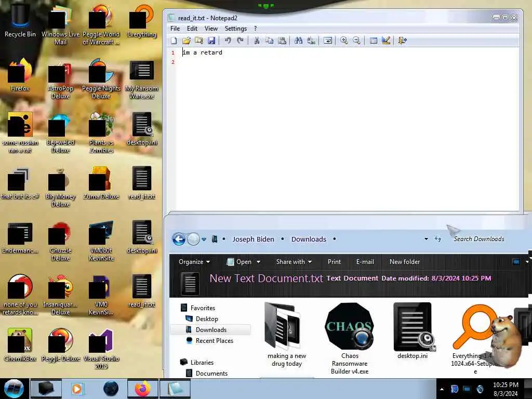Expand the recent pages arrow beside Forward
Screen dimensions: 532x399
tap(204, 239)
